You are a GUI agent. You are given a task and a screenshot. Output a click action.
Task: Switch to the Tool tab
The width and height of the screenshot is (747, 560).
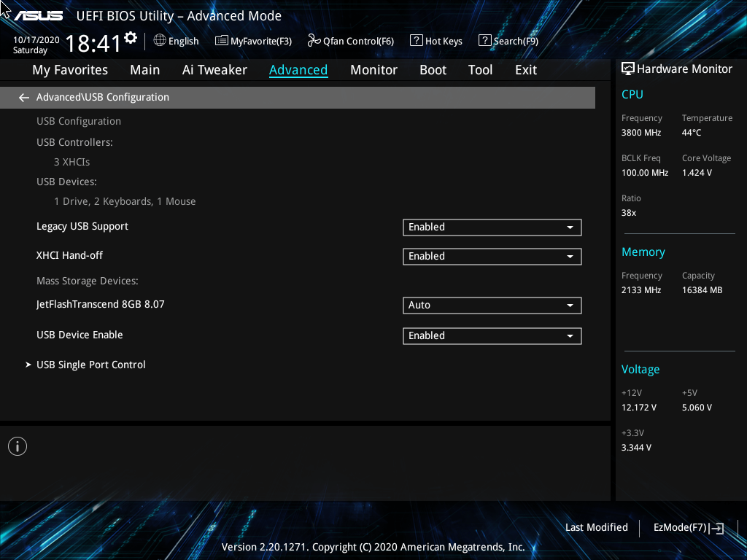tap(480, 70)
